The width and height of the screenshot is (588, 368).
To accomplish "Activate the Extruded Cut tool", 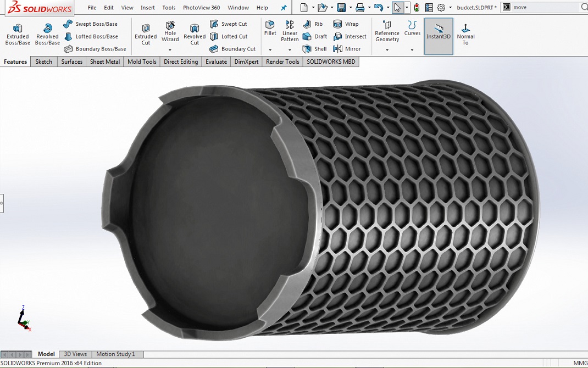I will pyautogui.click(x=146, y=34).
